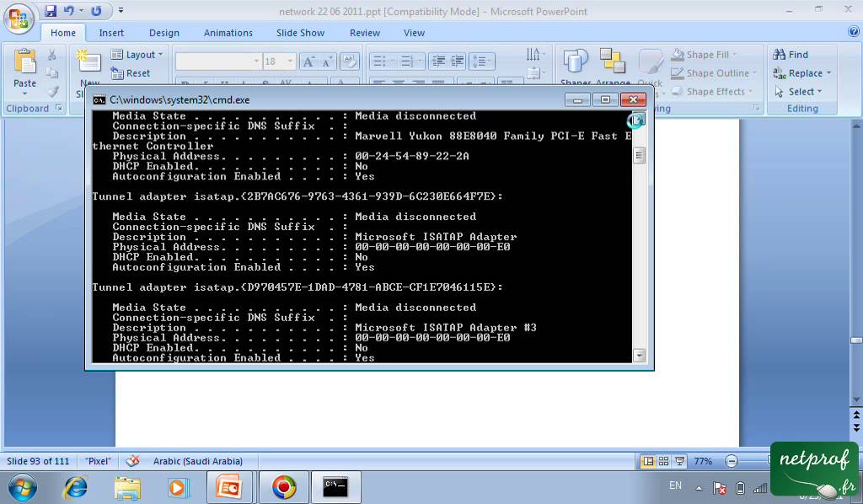Click the Cut scissors icon
The image size is (863, 504).
[51, 55]
